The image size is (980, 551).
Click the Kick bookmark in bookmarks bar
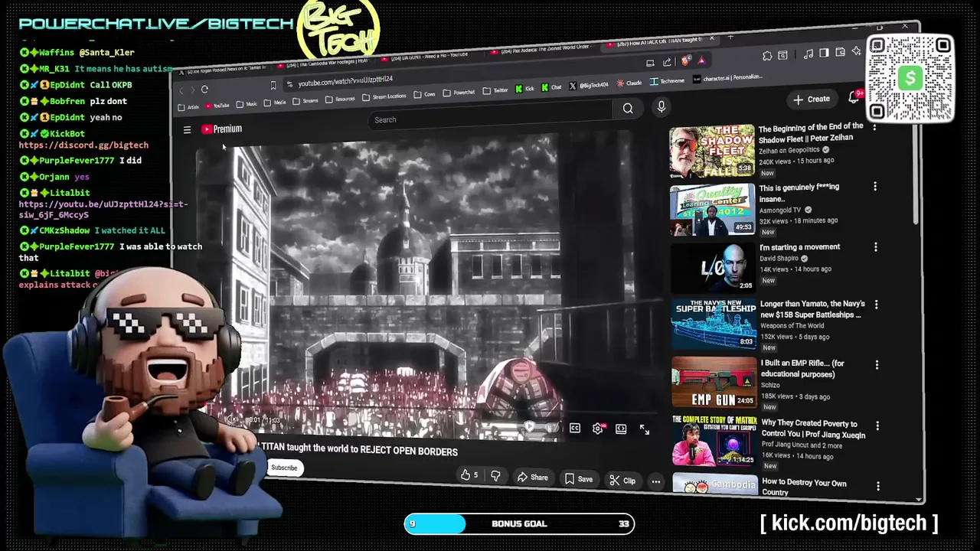click(524, 88)
